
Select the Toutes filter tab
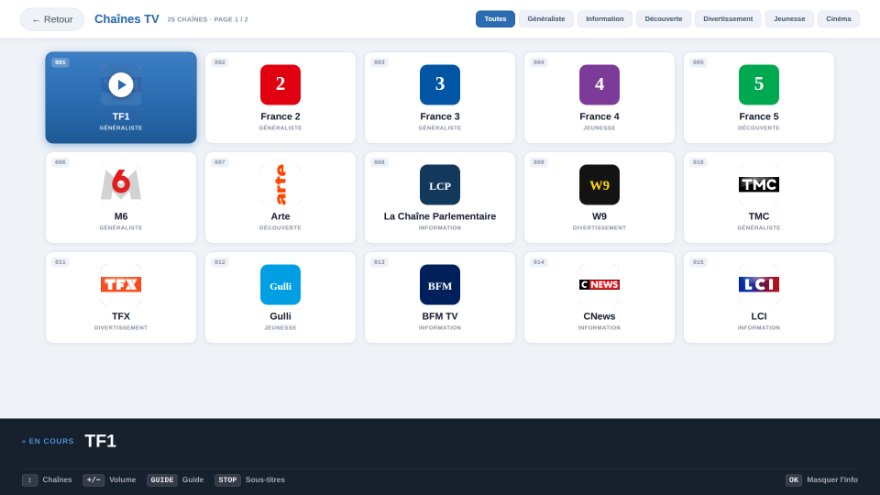pyautogui.click(x=495, y=19)
